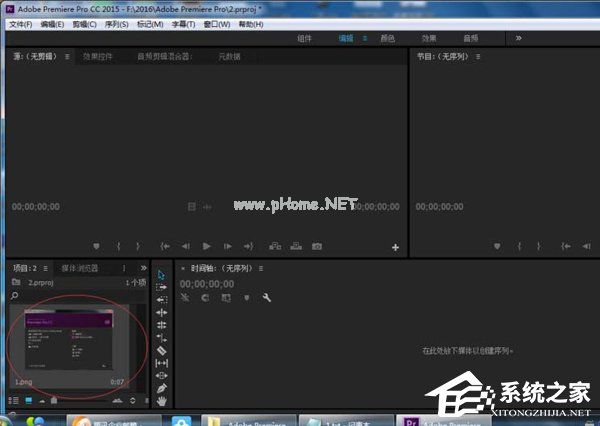Play clip in Source monitor

[x=206, y=246]
